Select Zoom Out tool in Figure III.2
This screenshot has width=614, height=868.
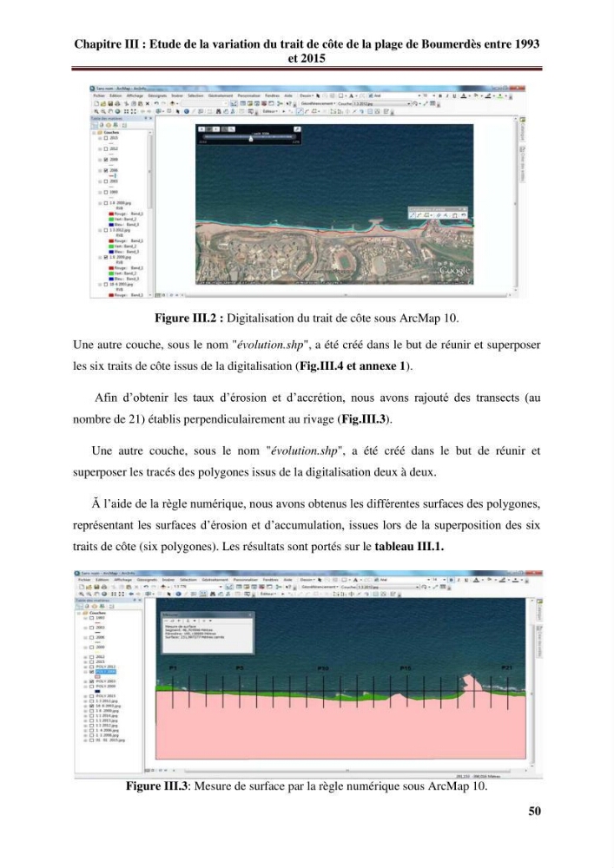pyautogui.click(x=102, y=112)
